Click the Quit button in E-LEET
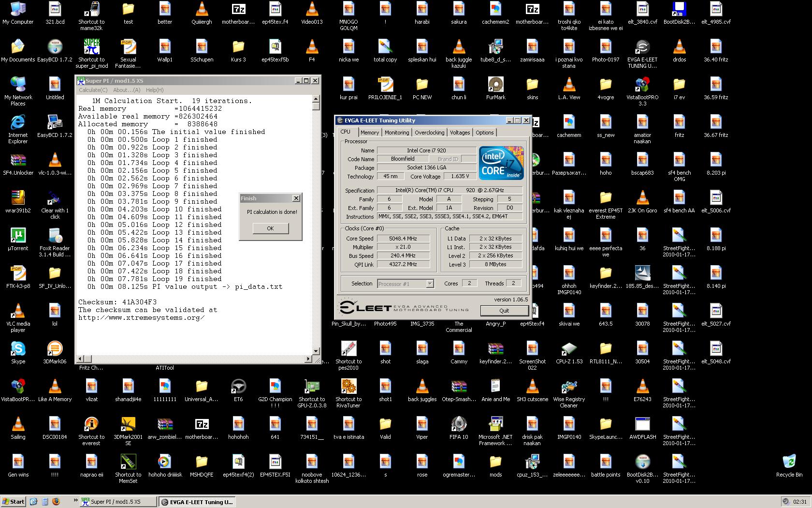The height and width of the screenshot is (508, 812). [x=504, y=311]
